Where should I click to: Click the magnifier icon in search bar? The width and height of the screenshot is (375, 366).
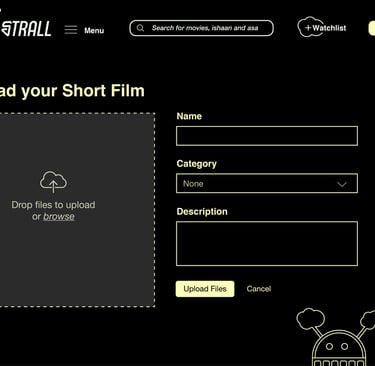pyautogui.click(x=140, y=28)
